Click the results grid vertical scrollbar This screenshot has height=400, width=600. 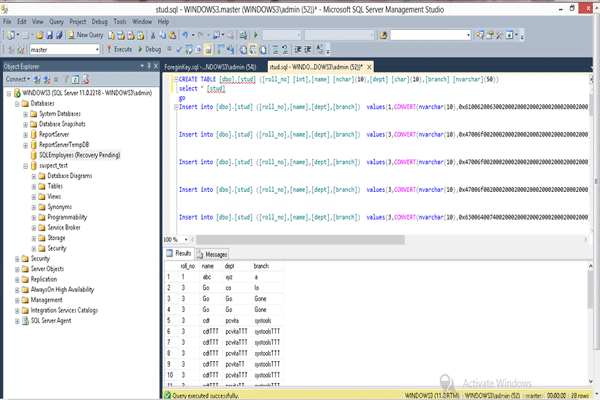click(x=592, y=289)
